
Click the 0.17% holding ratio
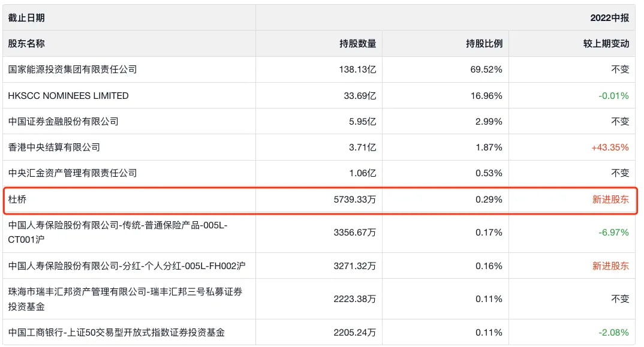(x=489, y=233)
